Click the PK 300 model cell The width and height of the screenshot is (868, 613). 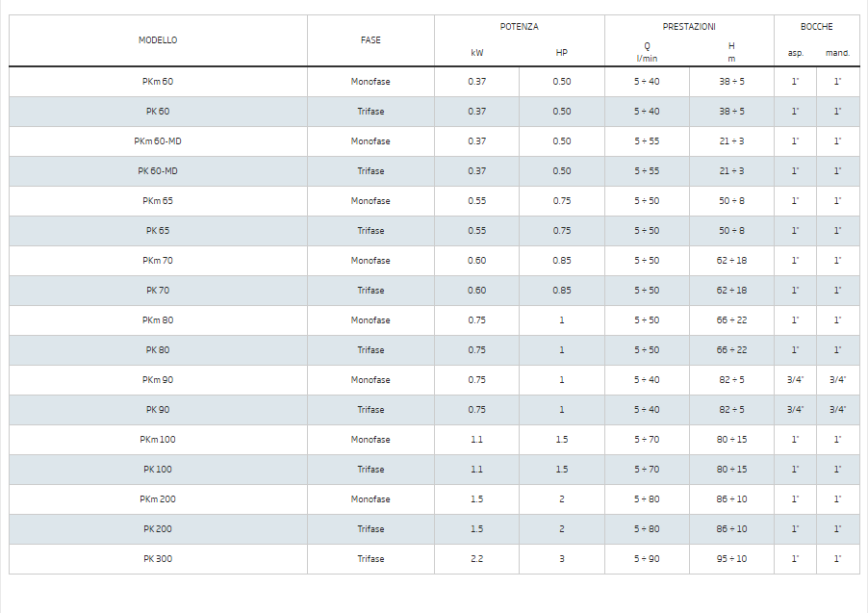point(158,559)
